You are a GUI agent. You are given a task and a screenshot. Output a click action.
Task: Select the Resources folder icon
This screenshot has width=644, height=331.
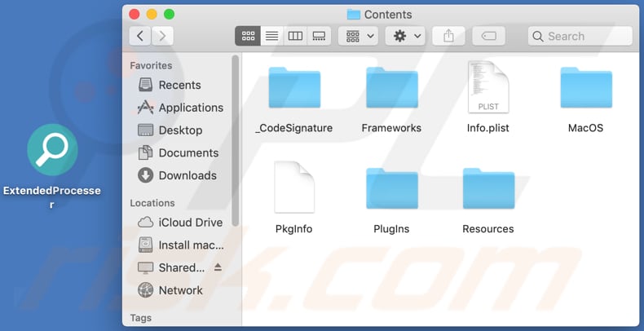coord(488,188)
